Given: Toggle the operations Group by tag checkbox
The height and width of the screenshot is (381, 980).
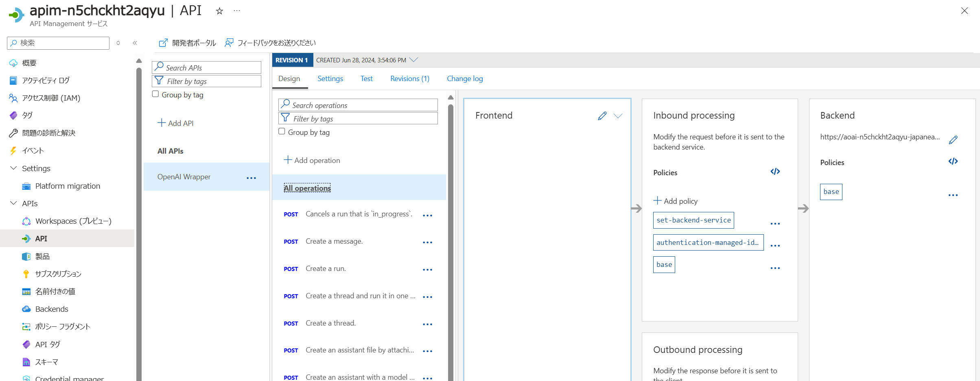Looking at the screenshot, I should coord(282,131).
